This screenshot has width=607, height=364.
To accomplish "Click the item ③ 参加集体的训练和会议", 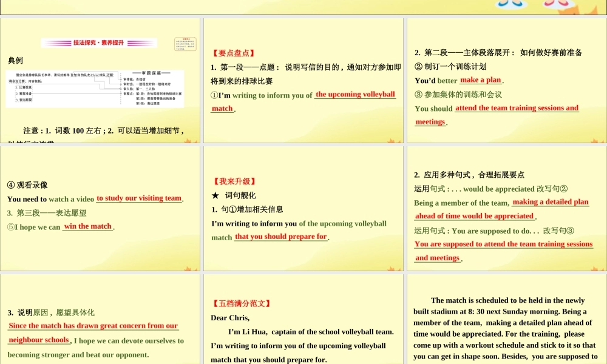I will [x=458, y=95].
